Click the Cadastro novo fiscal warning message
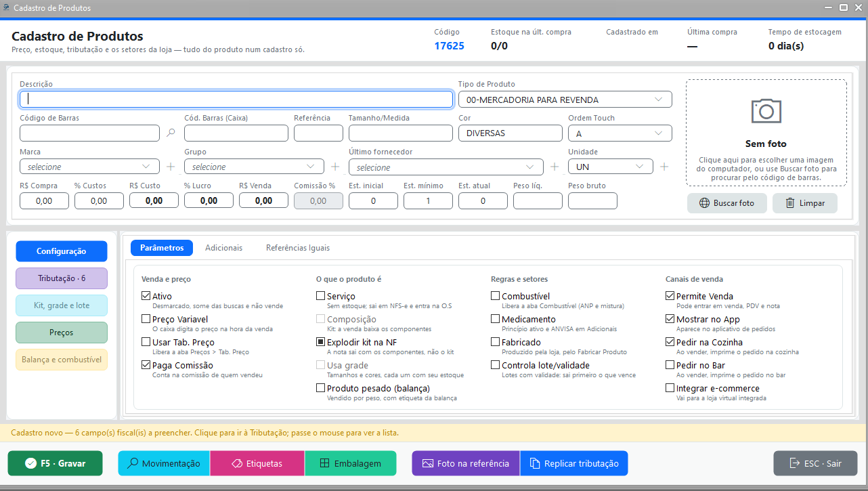868x491 pixels. tap(205, 433)
